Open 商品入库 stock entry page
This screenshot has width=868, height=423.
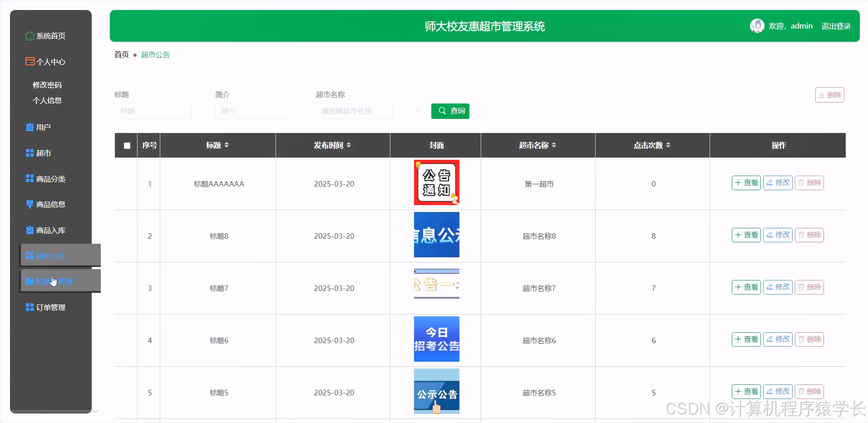tap(50, 230)
